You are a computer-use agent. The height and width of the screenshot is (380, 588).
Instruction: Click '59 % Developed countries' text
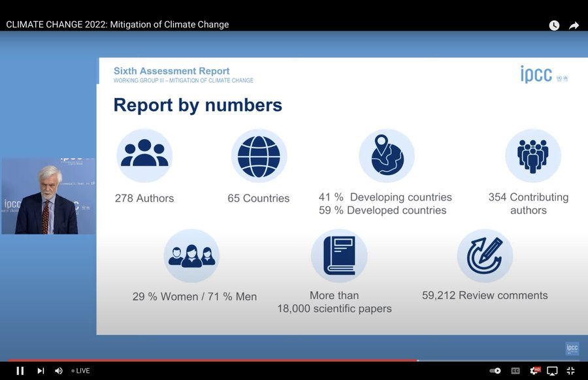point(382,210)
